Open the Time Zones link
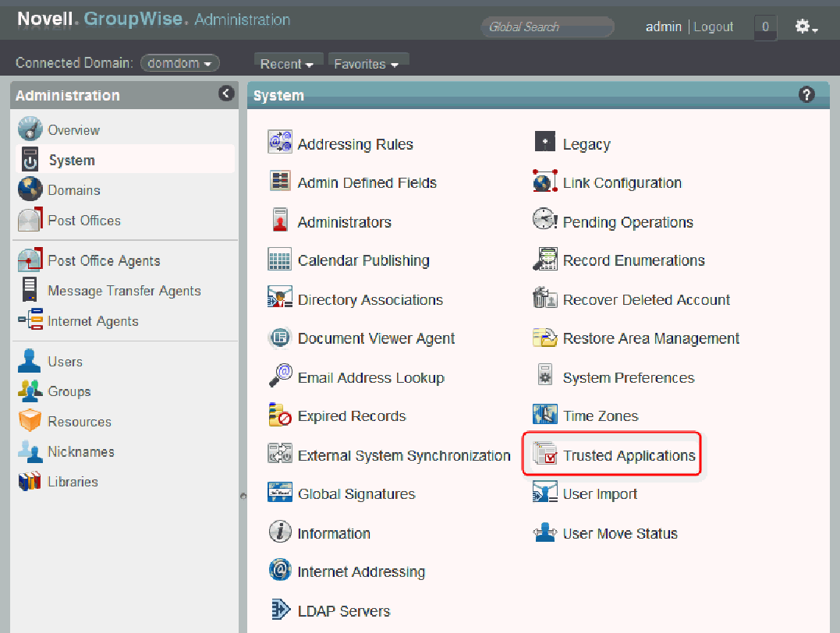Viewport: 840px width, 633px height. tap(601, 416)
